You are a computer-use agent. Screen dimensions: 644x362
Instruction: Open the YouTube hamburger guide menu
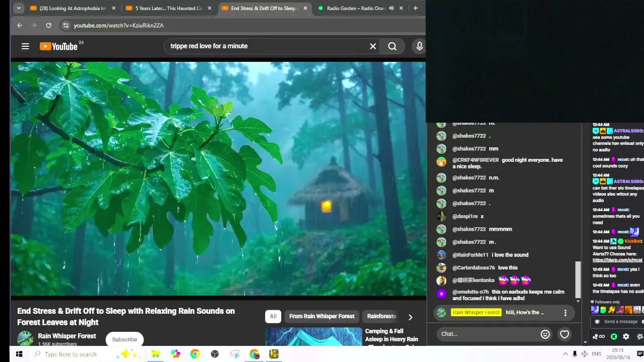pyautogui.click(x=25, y=46)
